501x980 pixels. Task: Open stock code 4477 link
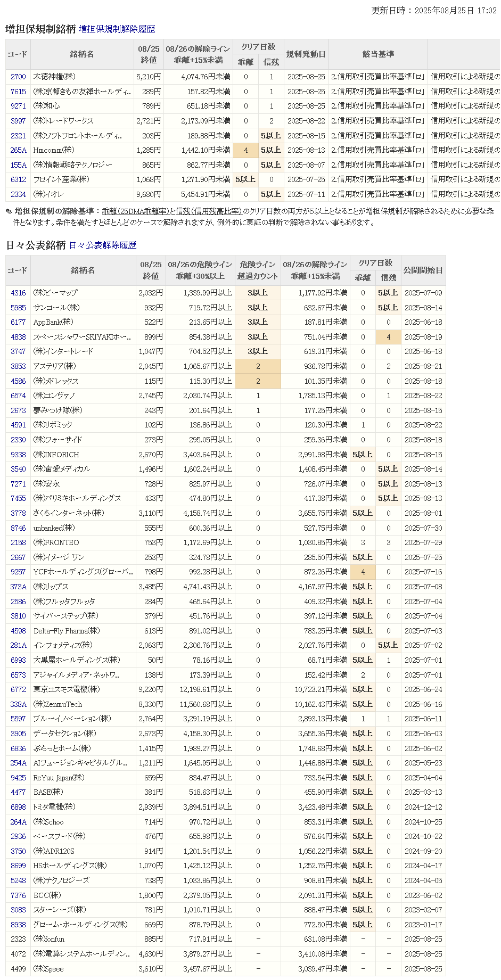pos(18,792)
